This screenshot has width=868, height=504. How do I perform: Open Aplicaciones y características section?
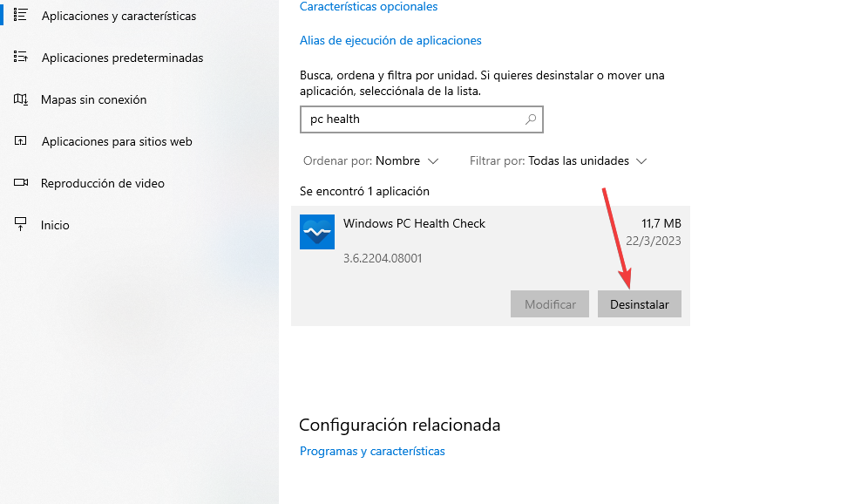[119, 16]
